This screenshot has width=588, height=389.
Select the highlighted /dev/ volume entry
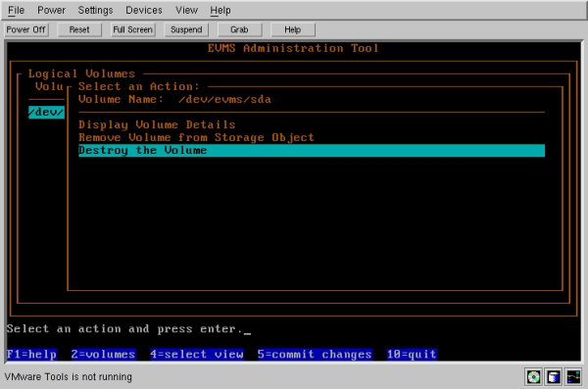coord(46,112)
